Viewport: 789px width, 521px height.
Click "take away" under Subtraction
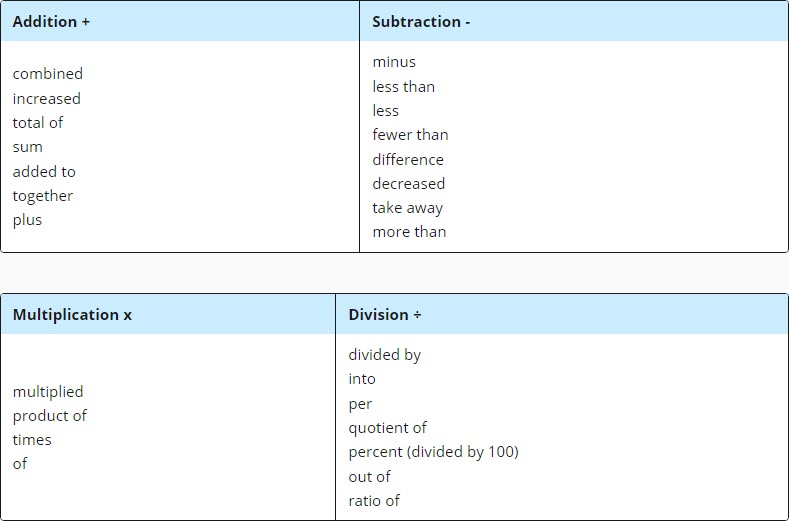(407, 208)
